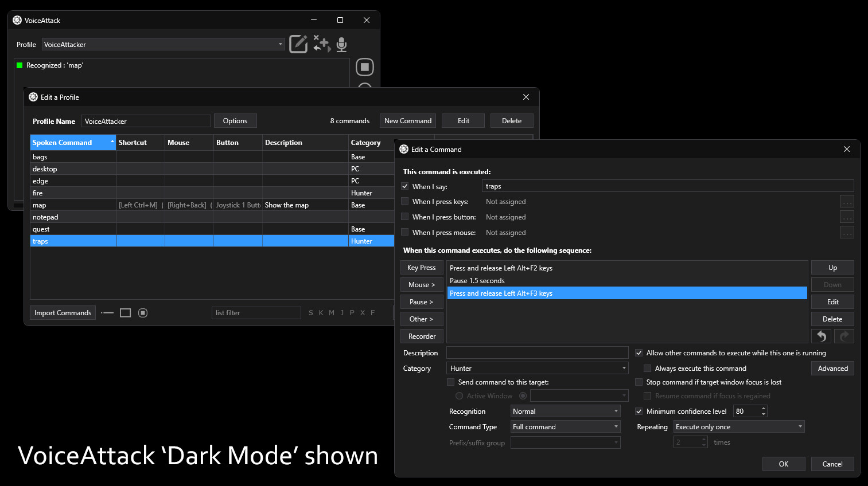The width and height of the screenshot is (868, 486).
Task: Click the profile edit pencil icon
Action: pos(298,44)
